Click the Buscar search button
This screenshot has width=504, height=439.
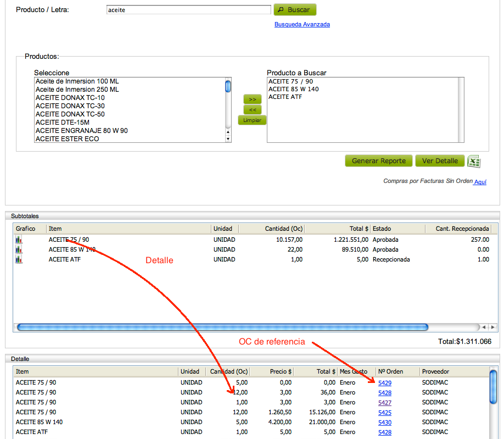pyautogui.click(x=295, y=10)
